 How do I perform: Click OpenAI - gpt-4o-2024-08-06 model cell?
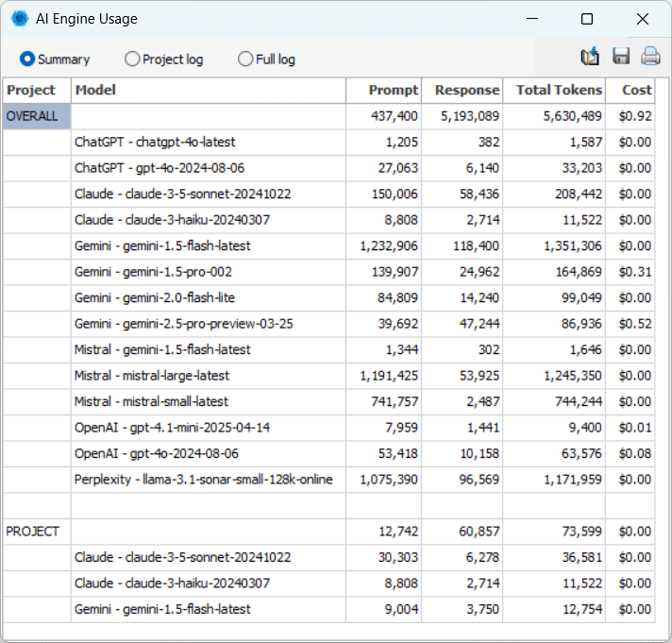coord(209,453)
